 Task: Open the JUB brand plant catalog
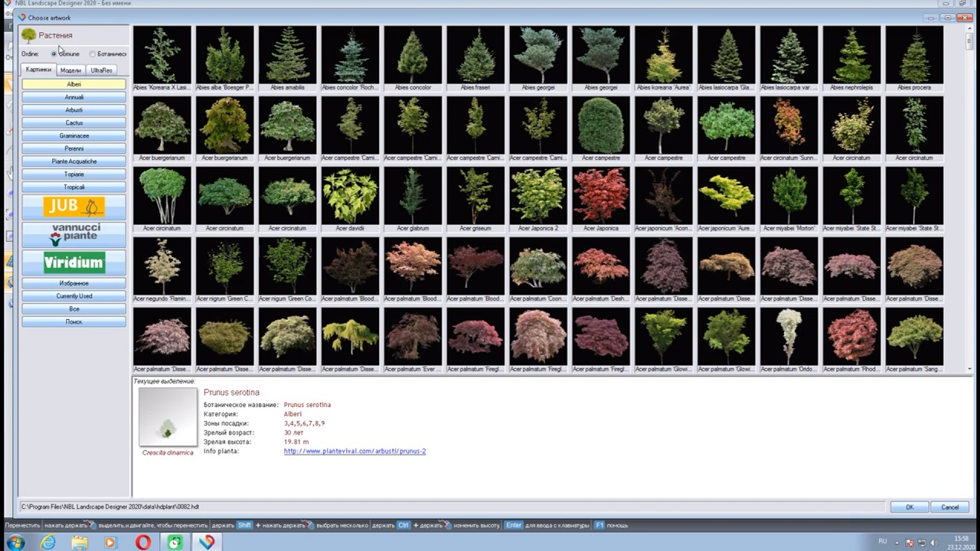pos(73,207)
